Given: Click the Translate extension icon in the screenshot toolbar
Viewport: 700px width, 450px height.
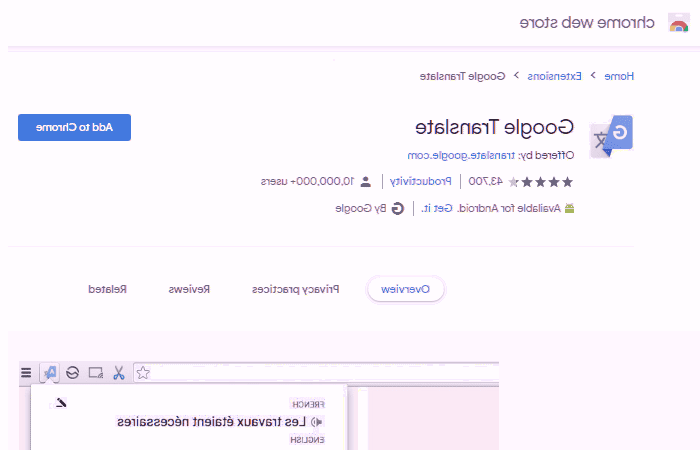Looking at the screenshot, I should coord(49,373).
